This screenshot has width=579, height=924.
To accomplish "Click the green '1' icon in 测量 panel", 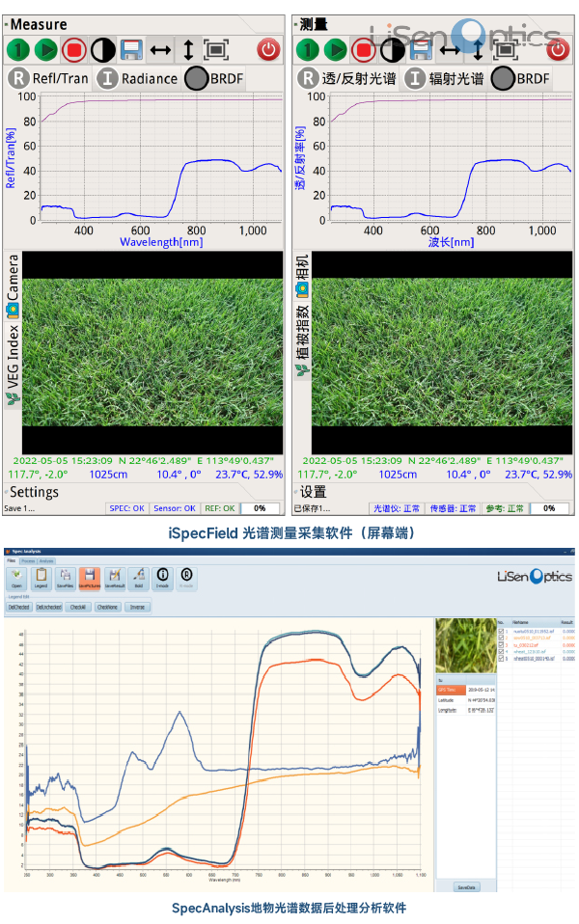I will click(307, 50).
